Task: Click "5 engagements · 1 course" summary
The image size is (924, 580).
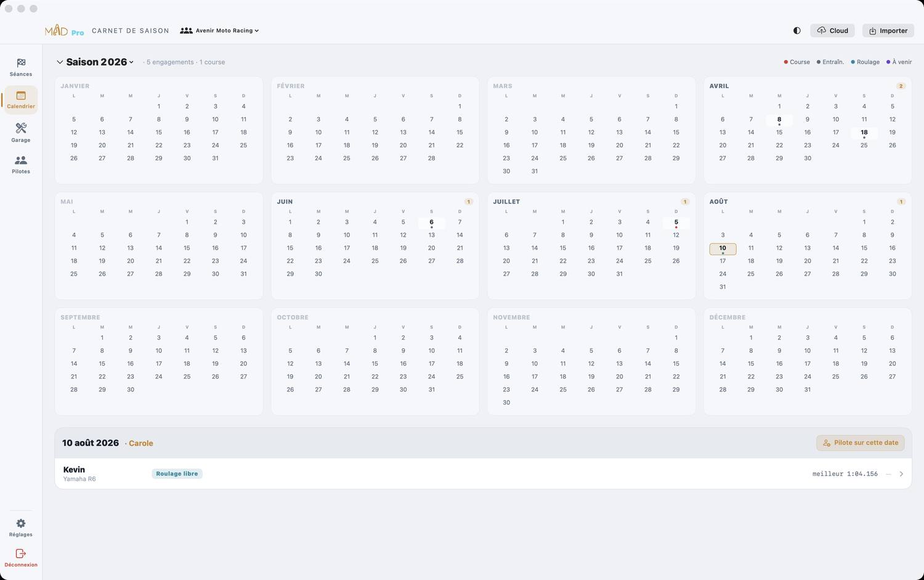Action: coord(185,62)
